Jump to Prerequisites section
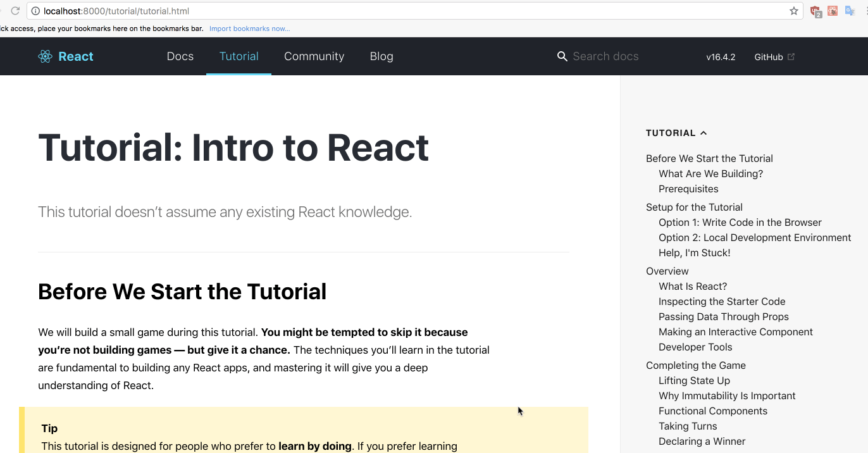 pos(688,189)
